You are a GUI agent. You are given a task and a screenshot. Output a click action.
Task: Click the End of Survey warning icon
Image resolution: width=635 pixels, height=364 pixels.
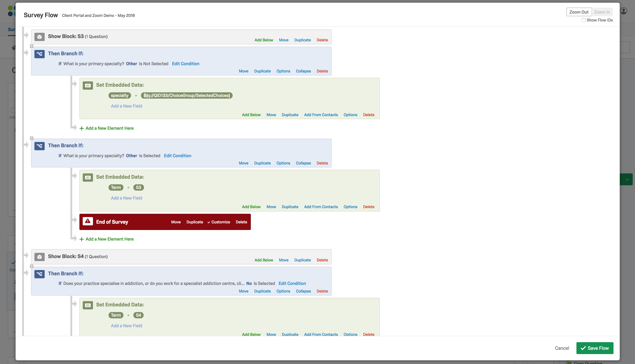coord(88,222)
